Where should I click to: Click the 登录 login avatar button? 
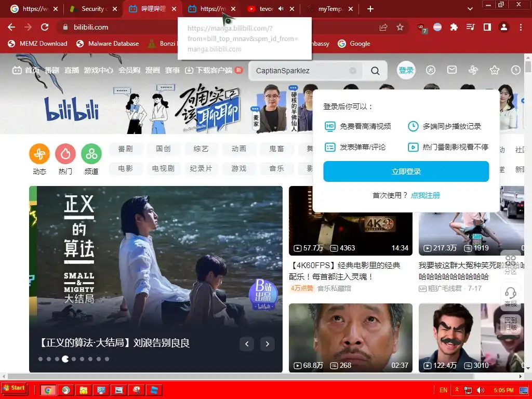(x=406, y=70)
